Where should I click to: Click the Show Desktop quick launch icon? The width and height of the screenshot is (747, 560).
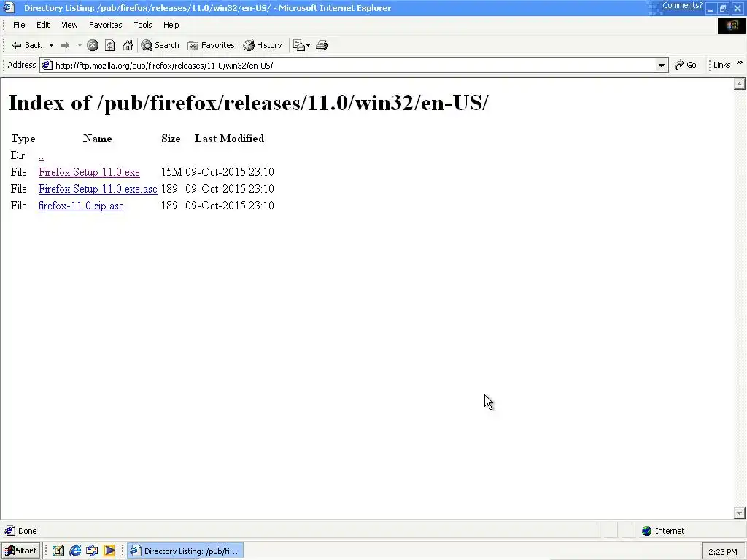[x=58, y=551]
